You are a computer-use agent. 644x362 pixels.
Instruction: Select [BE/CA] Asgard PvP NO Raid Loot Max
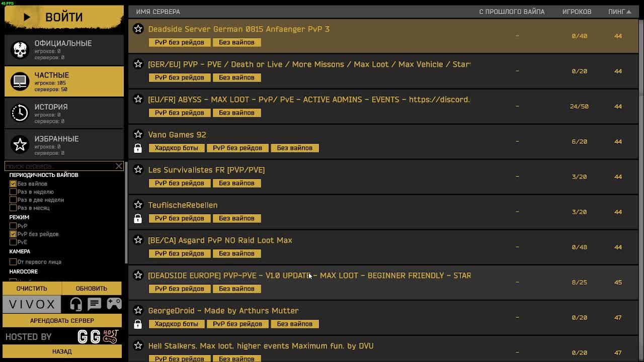[220, 240]
